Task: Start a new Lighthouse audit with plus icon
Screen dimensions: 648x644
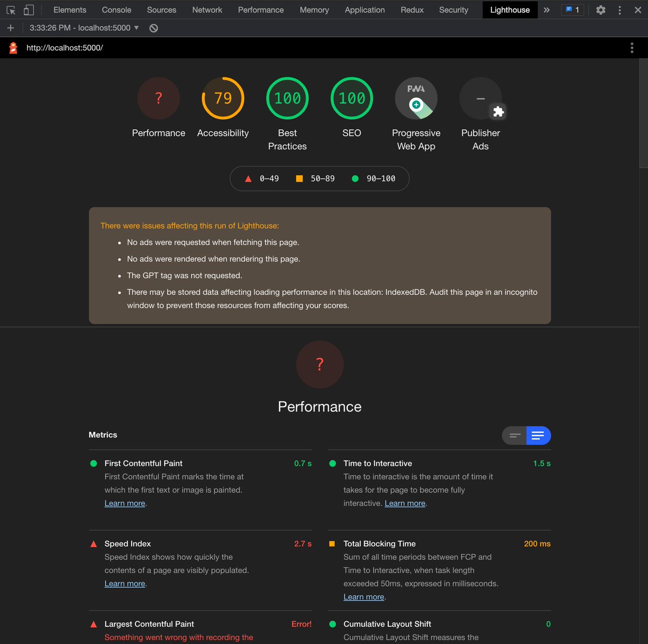Action: (10, 28)
